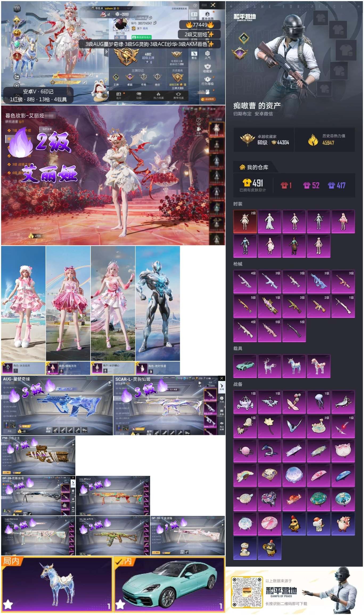The width and height of the screenshot is (364, 615).
Task: Click the red number 2 medal badge
Action: click(17, 56)
